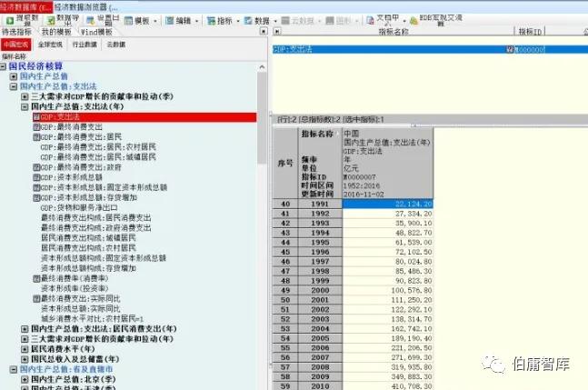This screenshot has height=390, width=588.
Task: Switch to the 待选指标 tab
Action: pos(17,32)
